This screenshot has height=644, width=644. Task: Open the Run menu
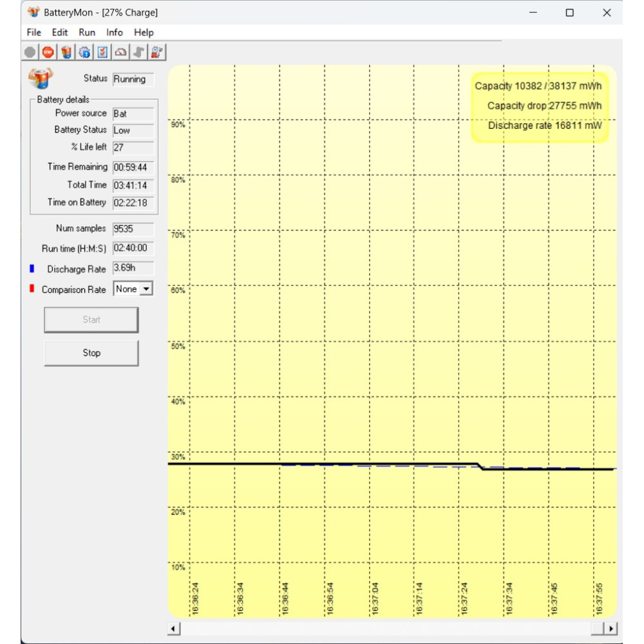[87, 32]
